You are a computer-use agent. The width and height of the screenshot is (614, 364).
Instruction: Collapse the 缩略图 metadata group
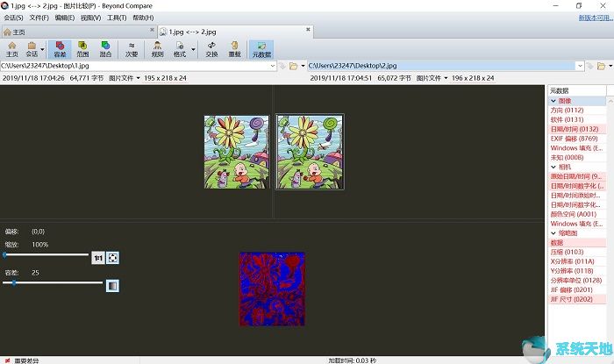click(553, 233)
